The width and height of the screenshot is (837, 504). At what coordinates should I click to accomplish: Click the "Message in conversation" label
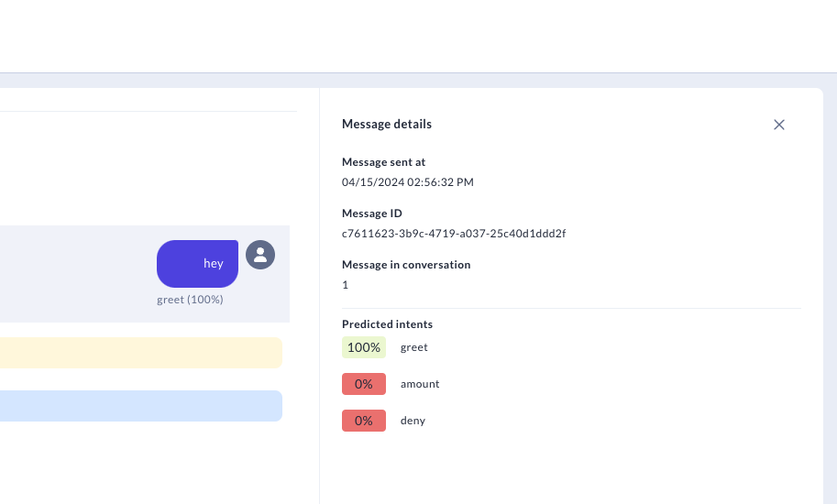pos(406,265)
